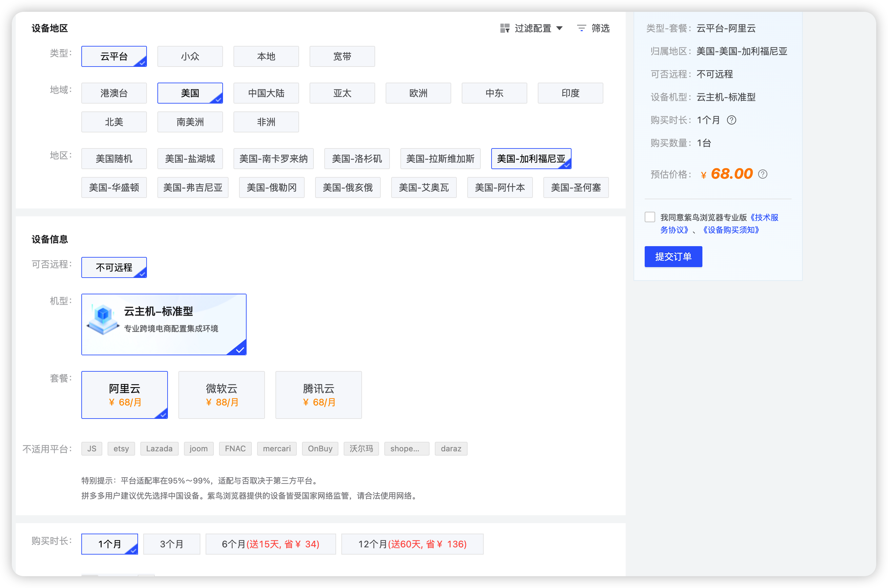Click help icon beside the ¥68.00 price
The image size is (888, 588).
[x=763, y=174]
